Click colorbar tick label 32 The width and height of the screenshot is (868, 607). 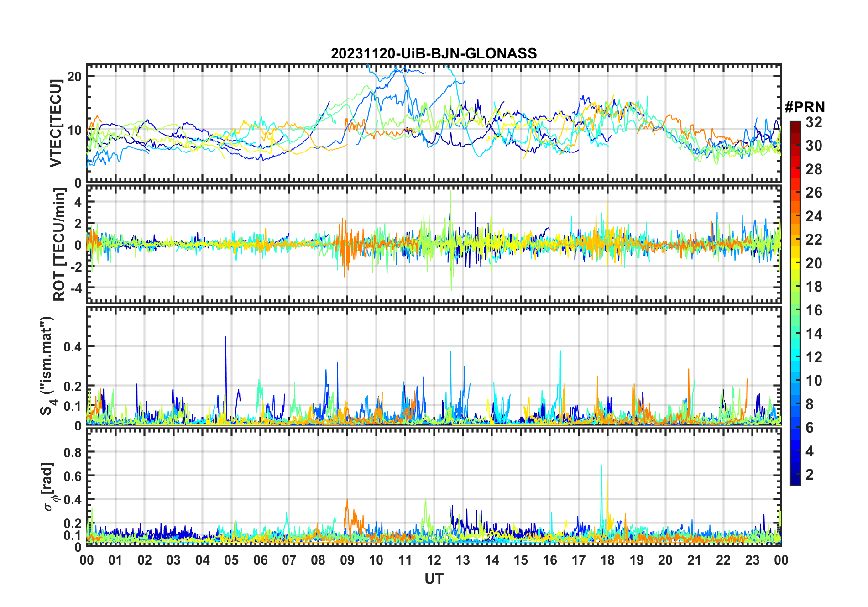point(814,122)
